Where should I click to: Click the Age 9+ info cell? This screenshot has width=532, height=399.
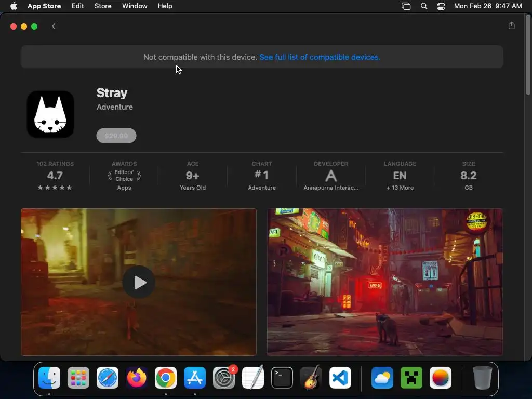(193, 176)
